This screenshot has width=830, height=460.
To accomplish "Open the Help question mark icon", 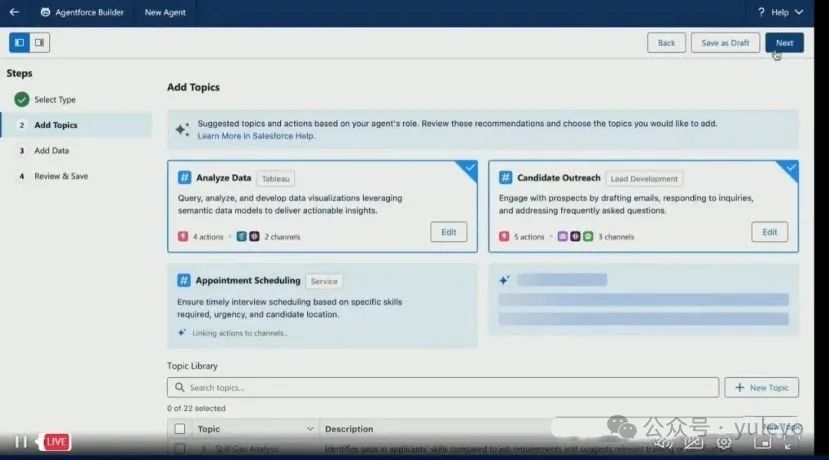I will pyautogui.click(x=761, y=12).
